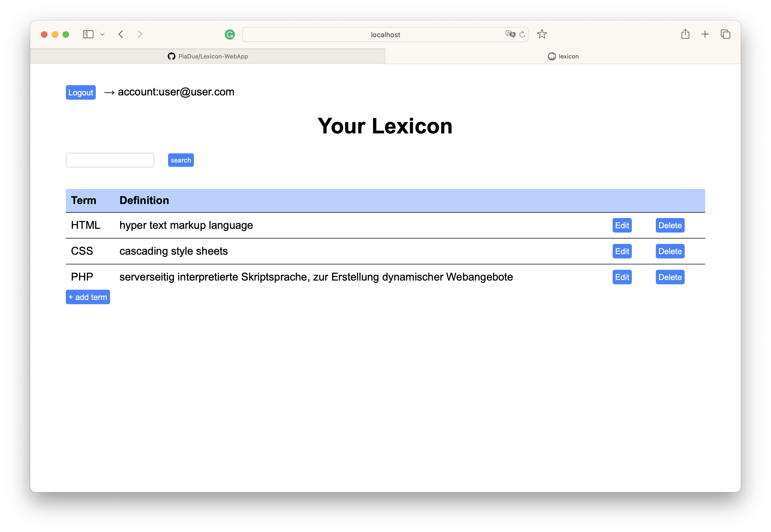Open a new tab with the plus icon

coord(705,34)
